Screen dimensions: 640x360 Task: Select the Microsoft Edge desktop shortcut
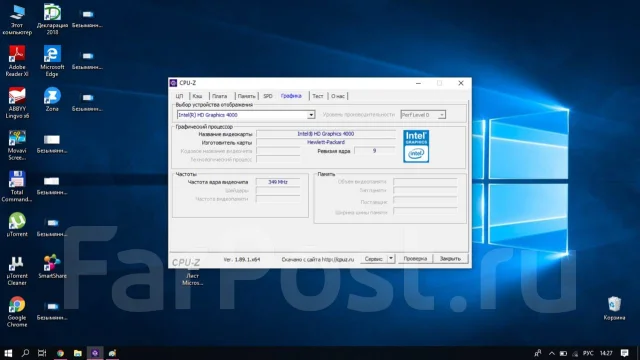pyautogui.click(x=52, y=61)
